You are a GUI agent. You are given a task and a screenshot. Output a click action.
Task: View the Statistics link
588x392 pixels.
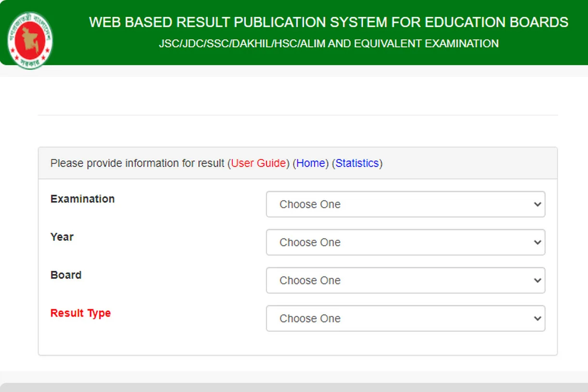(x=357, y=163)
